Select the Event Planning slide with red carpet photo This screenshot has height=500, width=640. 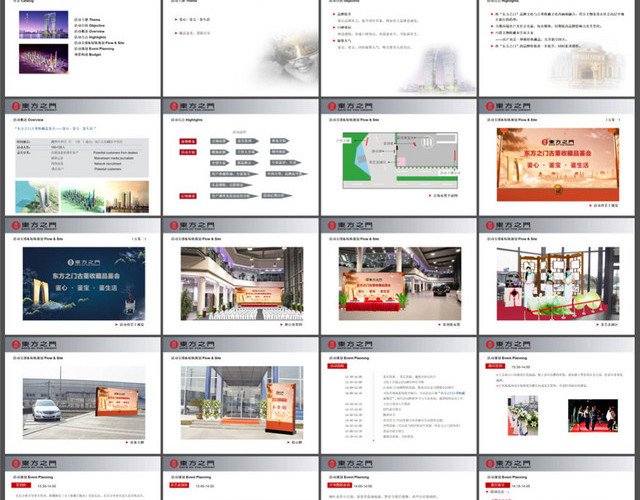pos(556,396)
